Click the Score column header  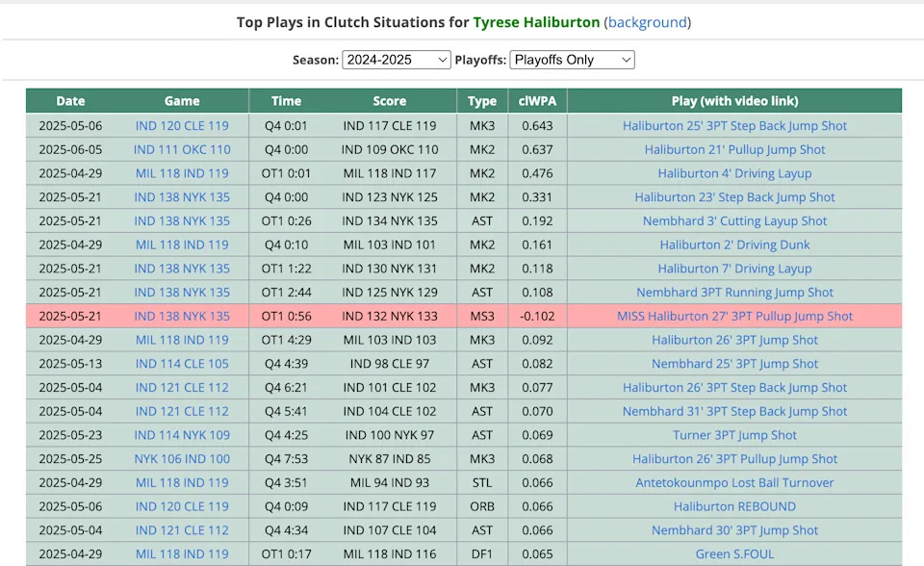[390, 101]
